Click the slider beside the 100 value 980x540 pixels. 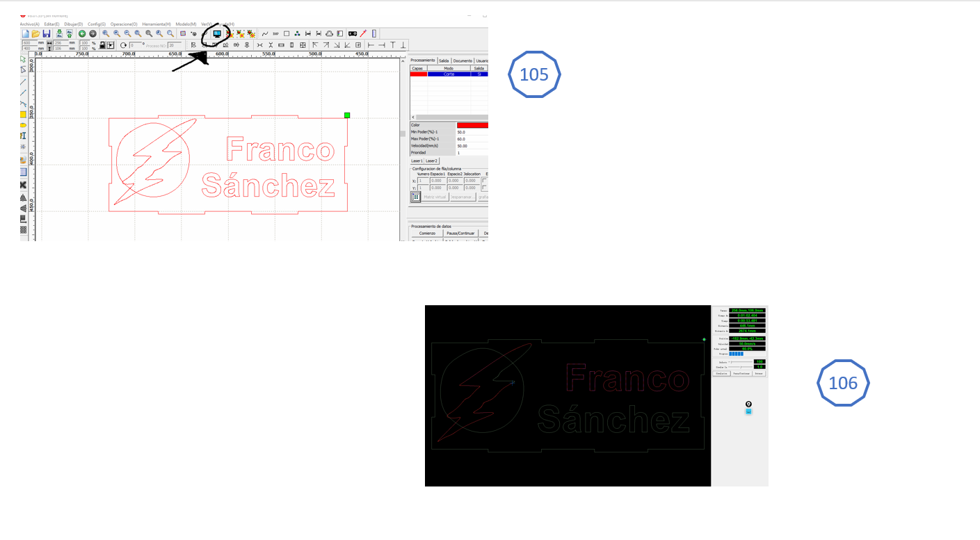coord(741,361)
